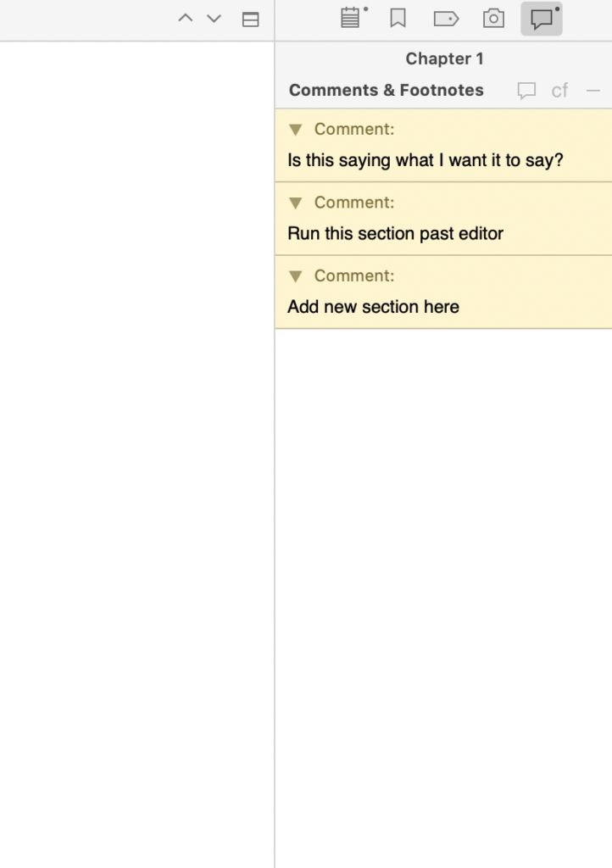The height and width of the screenshot is (868, 612).
Task: Open the Snapshots camera tab
Action: pyautogui.click(x=493, y=19)
